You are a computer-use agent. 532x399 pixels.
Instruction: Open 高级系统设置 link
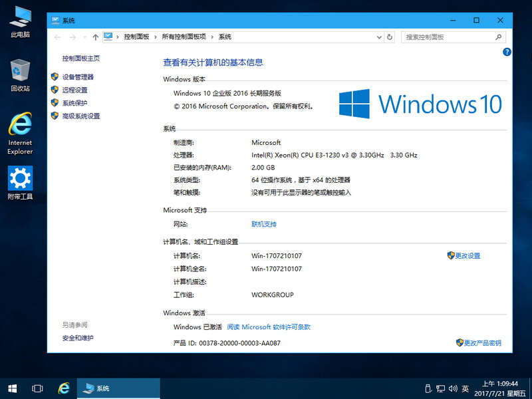tap(81, 116)
